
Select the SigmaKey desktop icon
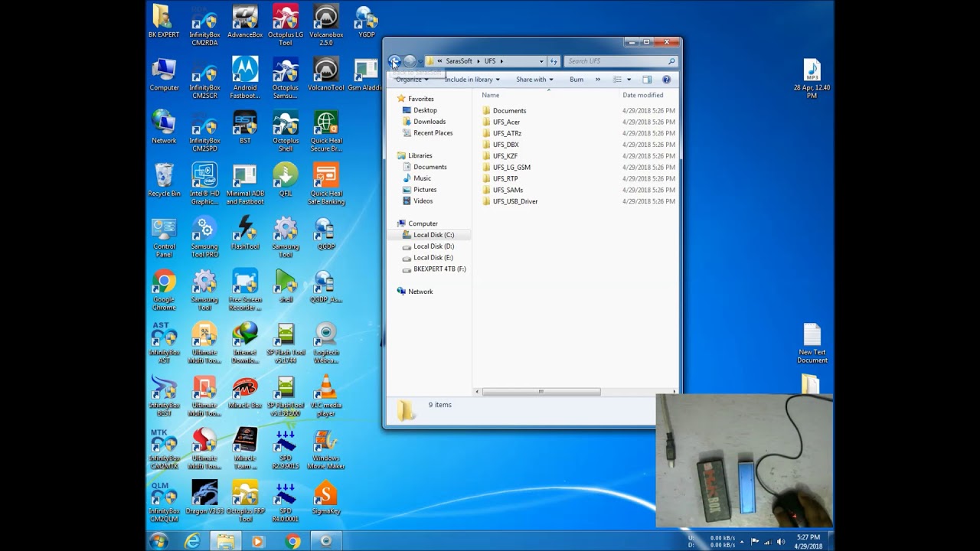coord(326,498)
